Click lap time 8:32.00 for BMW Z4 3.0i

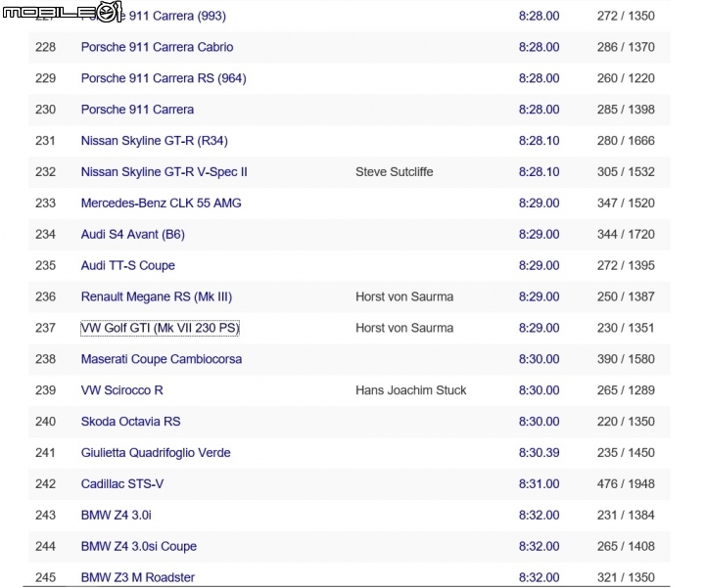pos(540,516)
